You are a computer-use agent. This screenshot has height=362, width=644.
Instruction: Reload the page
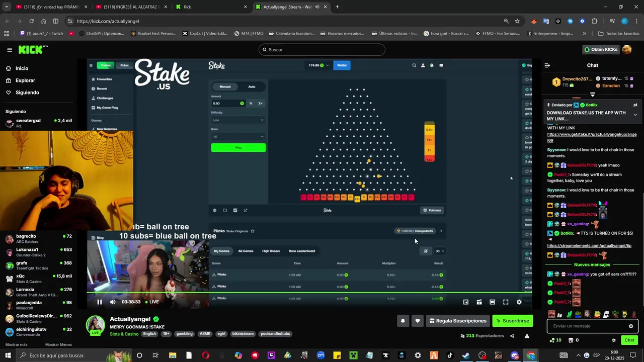pyautogui.click(x=31, y=21)
